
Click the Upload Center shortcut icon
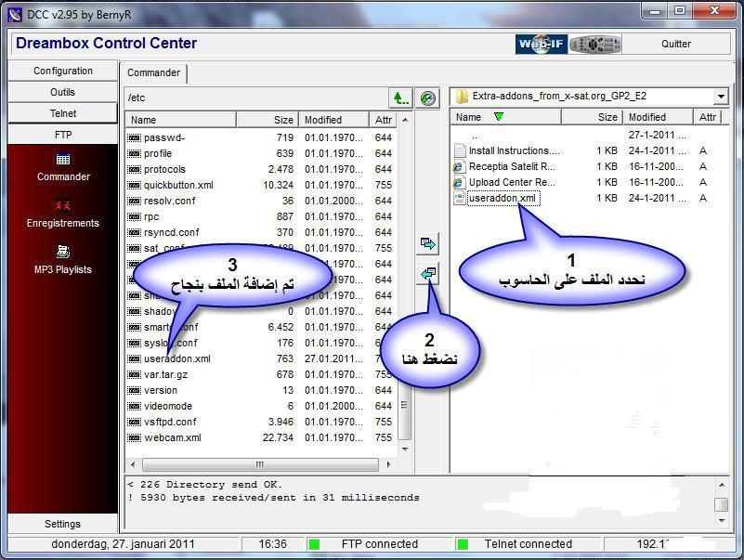click(459, 182)
